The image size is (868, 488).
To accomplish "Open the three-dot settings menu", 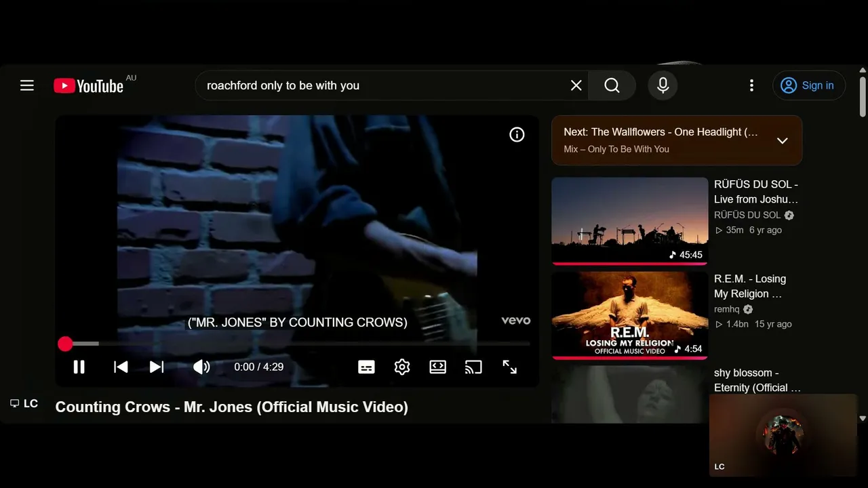I will [751, 85].
